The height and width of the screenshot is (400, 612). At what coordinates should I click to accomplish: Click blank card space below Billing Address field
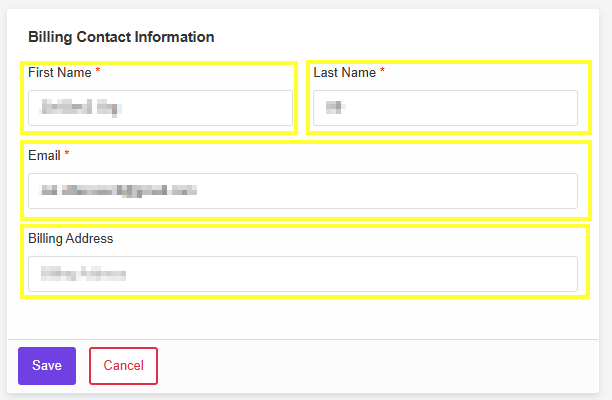(303, 318)
